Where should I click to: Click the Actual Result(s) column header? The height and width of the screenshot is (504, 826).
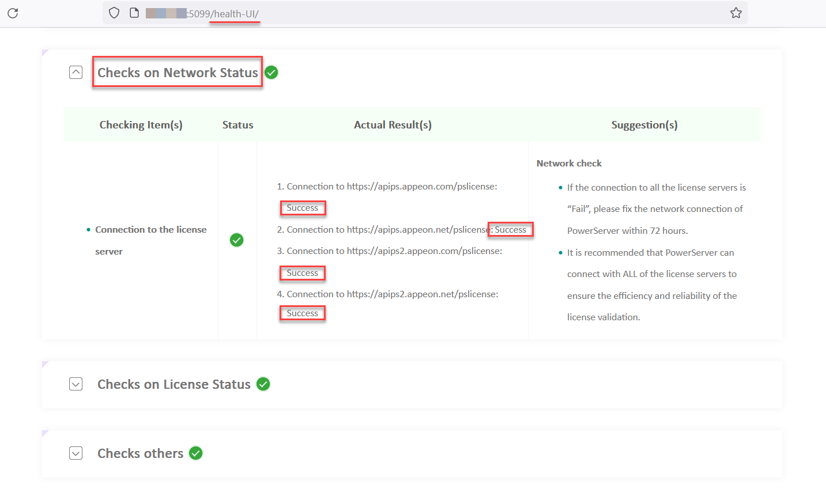(x=393, y=125)
